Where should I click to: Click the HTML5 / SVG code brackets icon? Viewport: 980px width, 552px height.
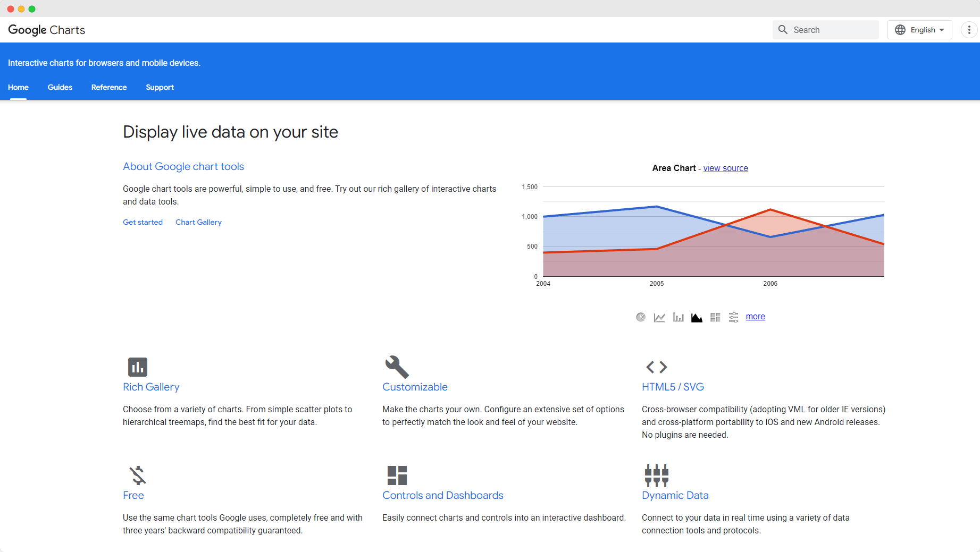pyautogui.click(x=657, y=367)
